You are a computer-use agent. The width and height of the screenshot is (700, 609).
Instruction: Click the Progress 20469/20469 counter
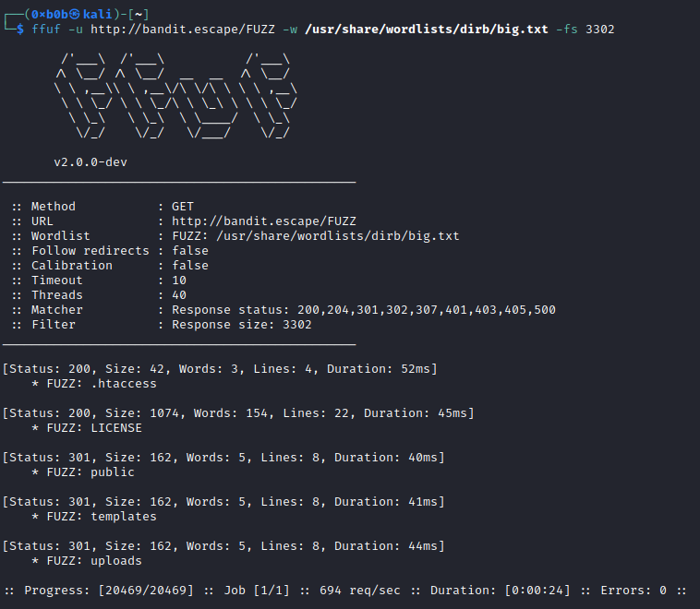(x=146, y=591)
